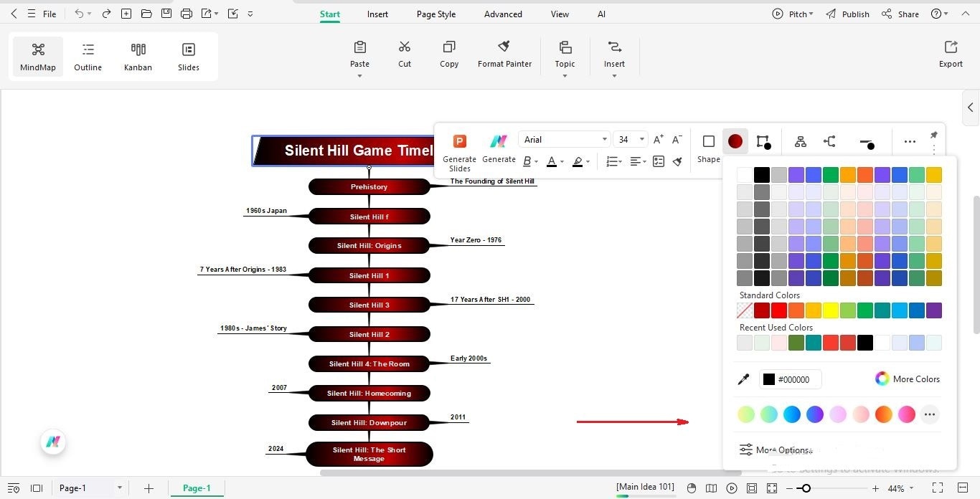Expand the Topic dropdown
The height and width of the screenshot is (499, 980).
pos(565,76)
